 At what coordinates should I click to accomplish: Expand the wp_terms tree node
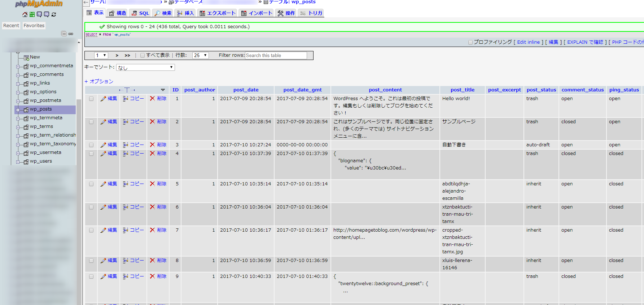18,127
